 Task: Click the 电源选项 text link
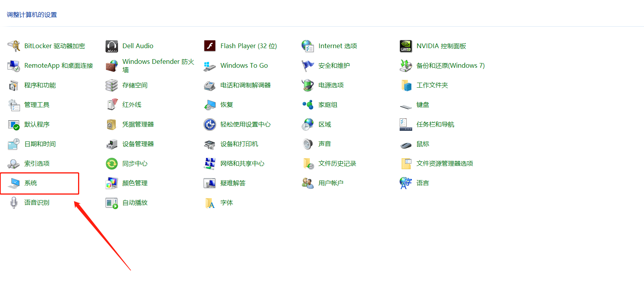pyautogui.click(x=331, y=85)
